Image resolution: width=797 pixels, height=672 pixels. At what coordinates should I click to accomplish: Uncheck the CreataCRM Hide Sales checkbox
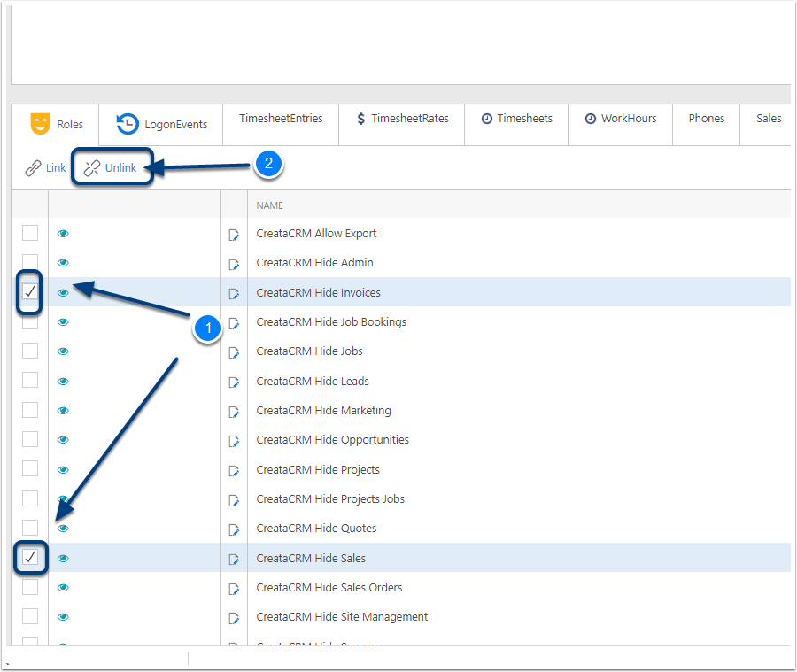coord(30,557)
